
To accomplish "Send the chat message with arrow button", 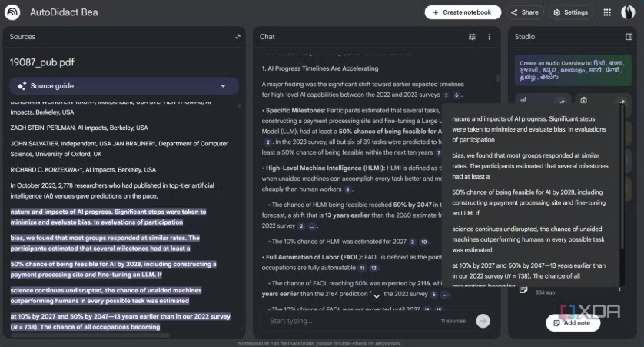I will pyautogui.click(x=483, y=321).
